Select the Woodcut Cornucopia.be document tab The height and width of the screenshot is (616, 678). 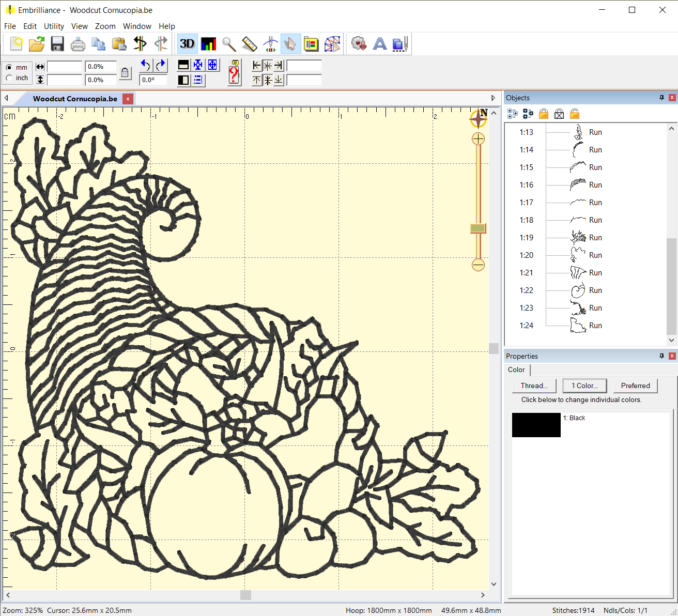[75, 99]
